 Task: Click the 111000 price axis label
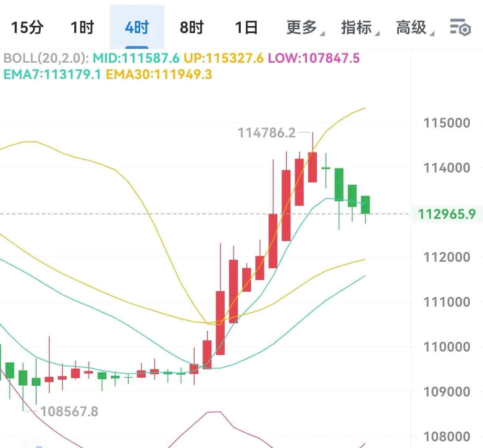pyautogui.click(x=447, y=302)
